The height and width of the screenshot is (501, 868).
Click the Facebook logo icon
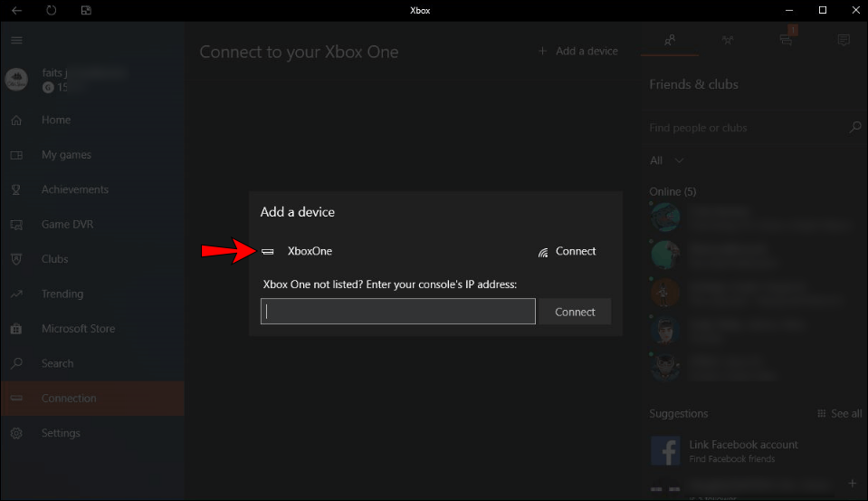pyautogui.click(x=665, y=450)
